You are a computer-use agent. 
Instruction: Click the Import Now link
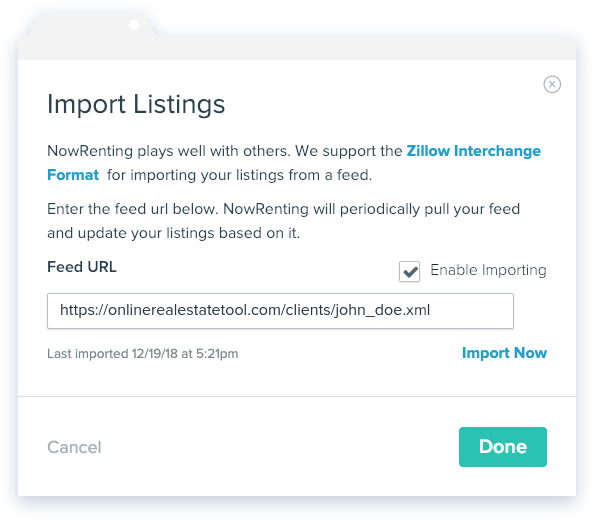(504, 353)
